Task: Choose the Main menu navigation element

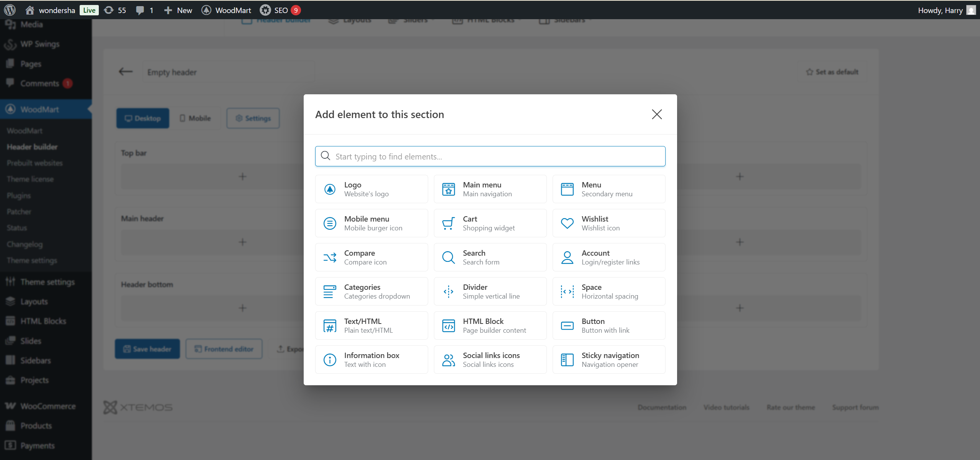Action: tap(490, 189)
